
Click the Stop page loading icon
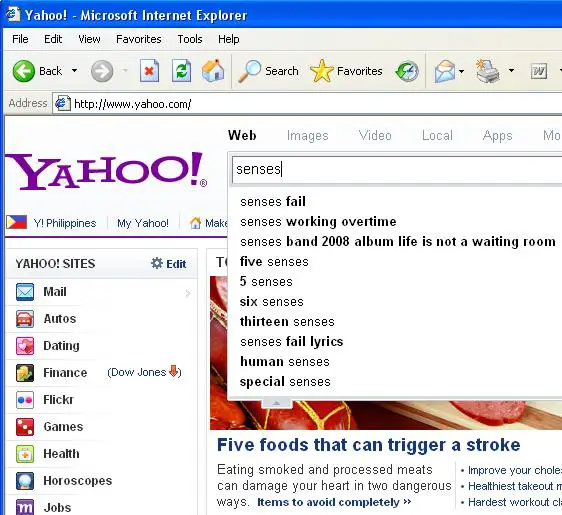pyautogui.click(x=149, y=71)
